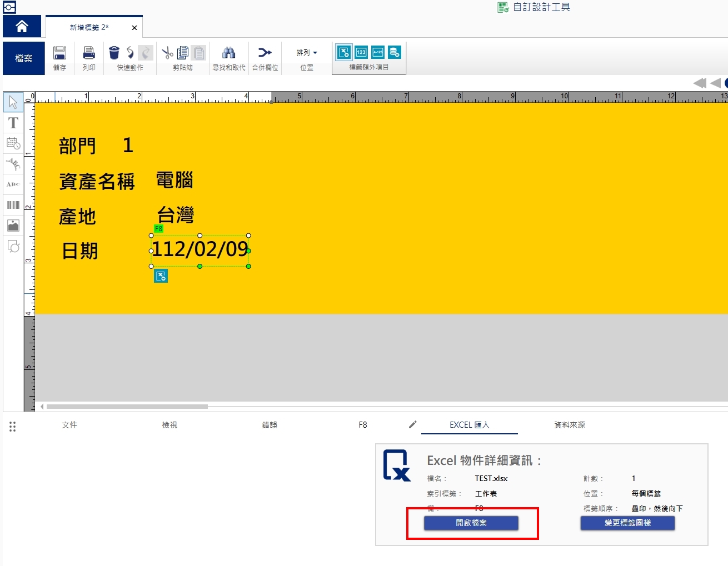Viewport: 728px width, 566px height.
Task: Select the value 1 beside 部門
Action: point(128,146)
